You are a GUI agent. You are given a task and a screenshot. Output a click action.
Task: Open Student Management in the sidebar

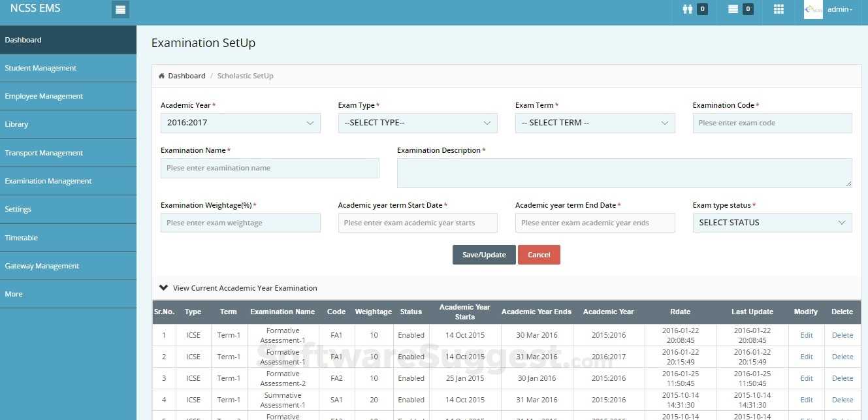coord(68,68)
